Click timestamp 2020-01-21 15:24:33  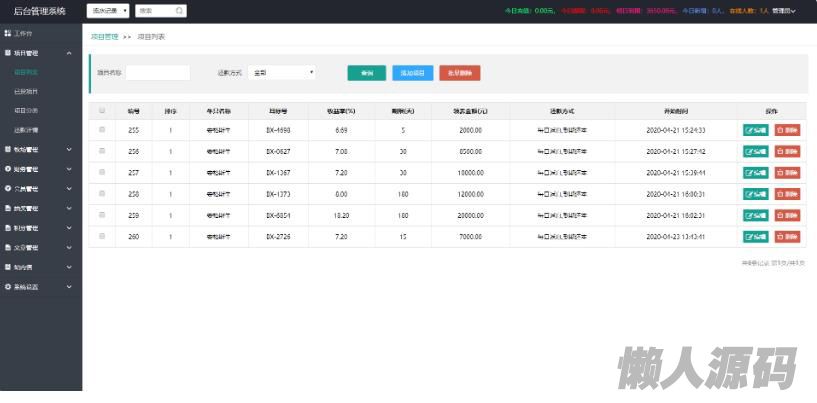(676, 130)
